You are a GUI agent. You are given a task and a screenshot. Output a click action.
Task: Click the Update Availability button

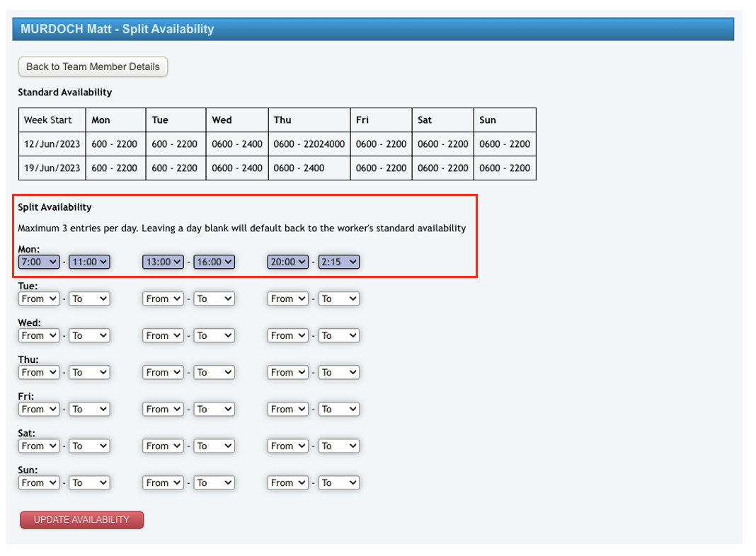(x=81, y=520)
